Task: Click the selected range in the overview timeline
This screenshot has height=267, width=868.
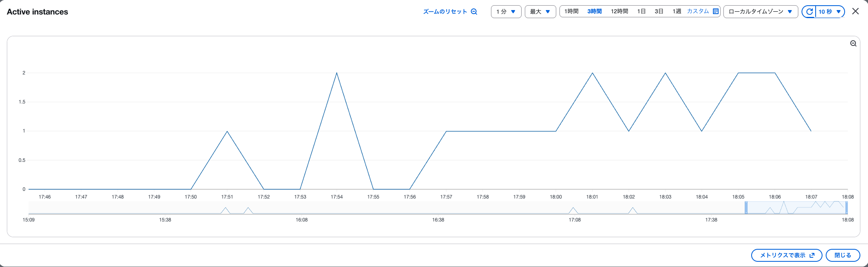Action: (796, 207)
